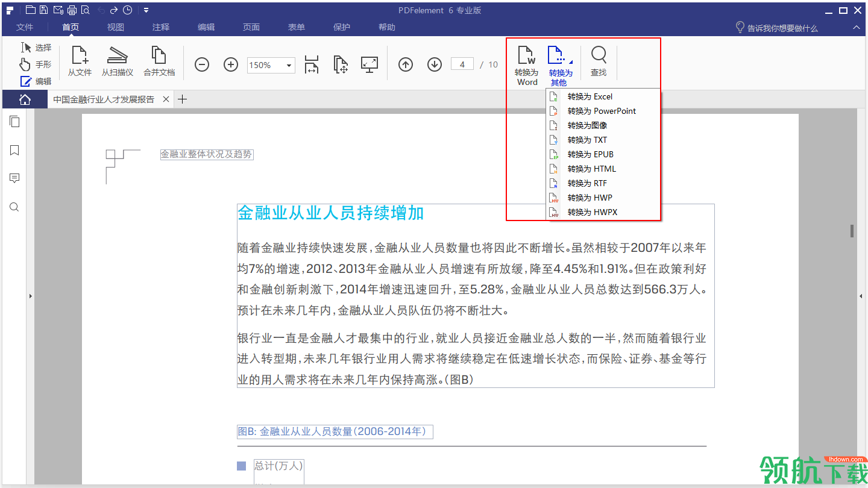Go to next page with down arrow
Screen dimensions: 868x488
pyautogui.click(x=435, y=64)
